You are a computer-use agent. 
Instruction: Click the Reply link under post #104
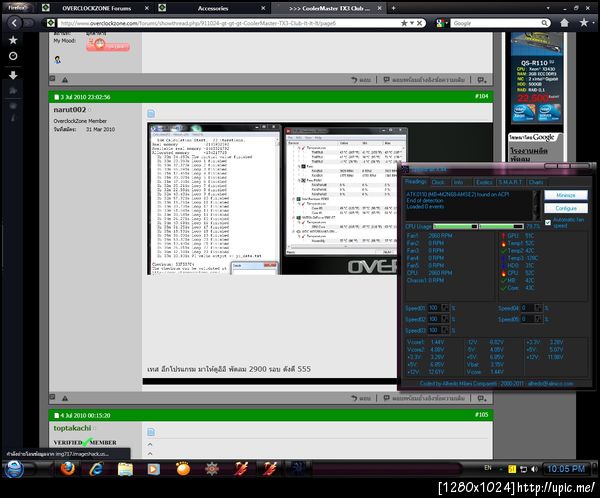pyautogui.click(x=361, y=398)
